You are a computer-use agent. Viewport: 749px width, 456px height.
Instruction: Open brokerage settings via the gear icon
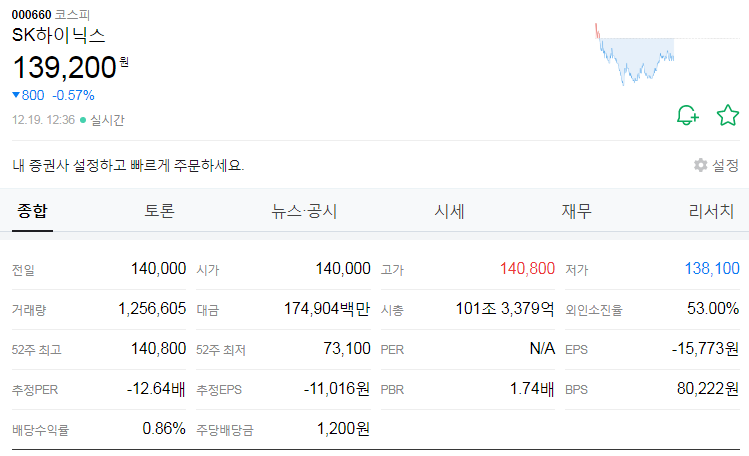[x=700, y=165]
